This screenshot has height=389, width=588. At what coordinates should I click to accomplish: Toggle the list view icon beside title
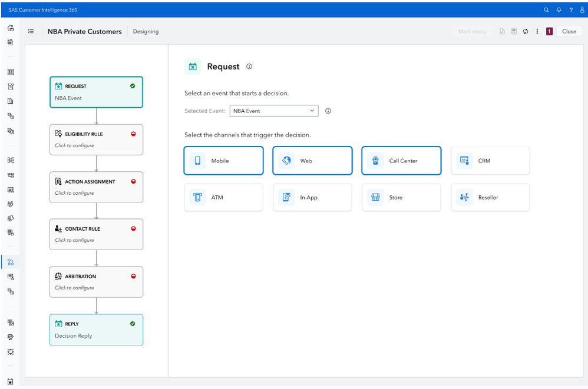[31, 31]
